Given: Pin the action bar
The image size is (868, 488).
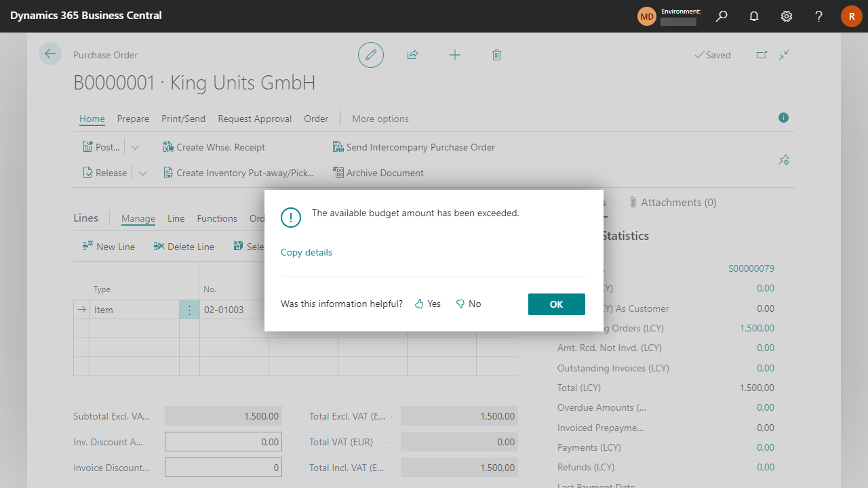Looking at the screenshot, I should pos(784,160).
